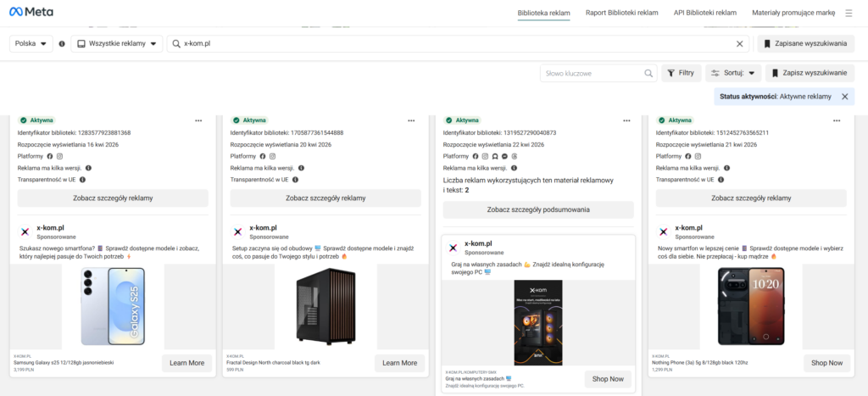Click text 'Samsung Galaxy s25 12/128gb jasnoniebieski'
This screenshot has height=396, width=868.
64,363
